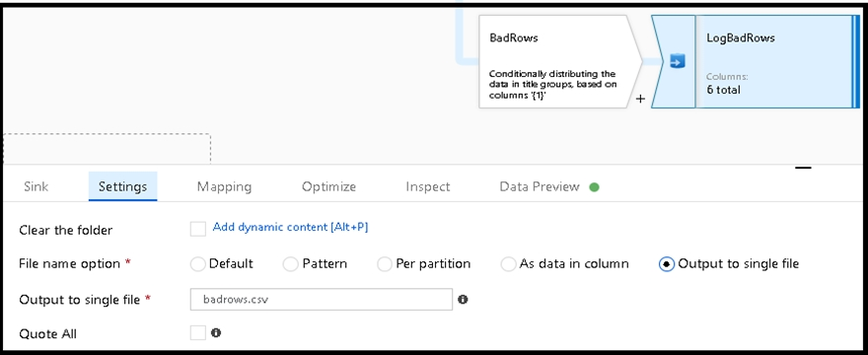Select the Default file name option
This screenshot has height=355, width=868.
coord(197,264)
